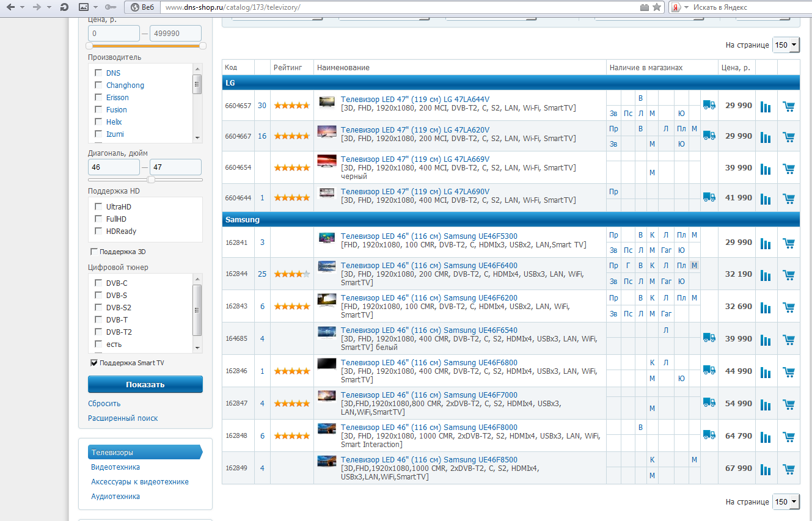Add the Samsung UE46F6800 to the cart
Screen dimensions: 812x521
[789, 372]
